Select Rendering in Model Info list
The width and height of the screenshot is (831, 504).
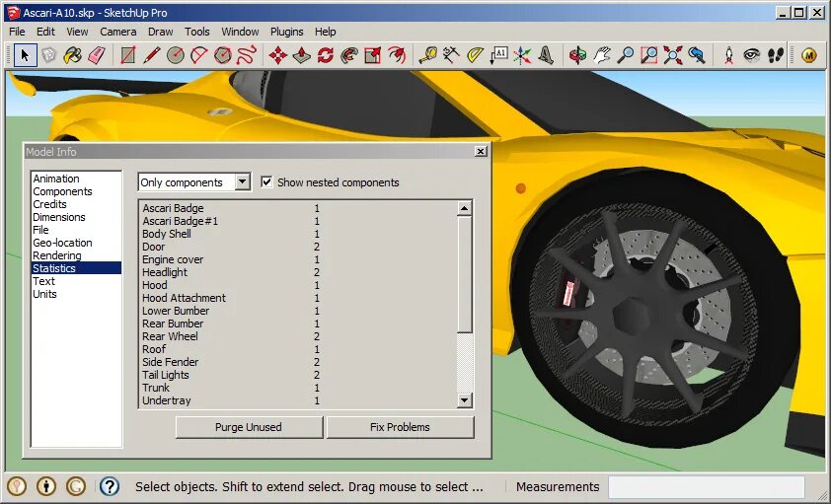pyautogui.click(x=57, y=255)
